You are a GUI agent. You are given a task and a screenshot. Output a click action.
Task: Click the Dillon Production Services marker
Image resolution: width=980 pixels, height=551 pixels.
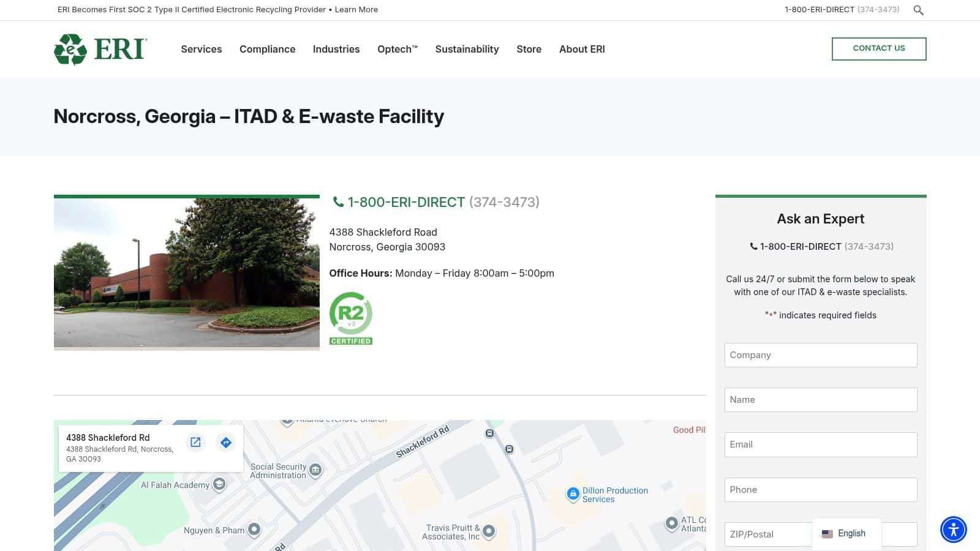point(573,494)
